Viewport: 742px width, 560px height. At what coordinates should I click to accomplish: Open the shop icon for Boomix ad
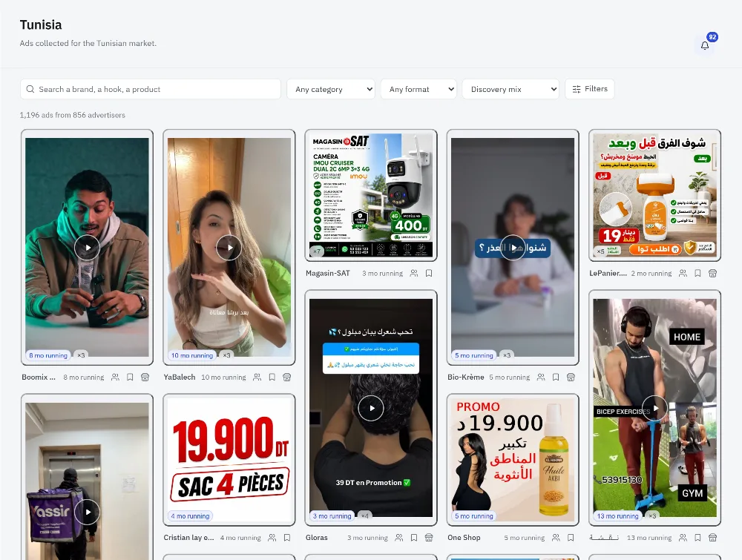[145, 377]
